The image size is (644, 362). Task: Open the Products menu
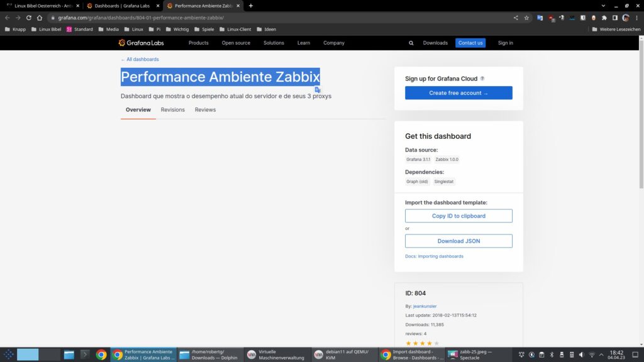pos(198,43)
